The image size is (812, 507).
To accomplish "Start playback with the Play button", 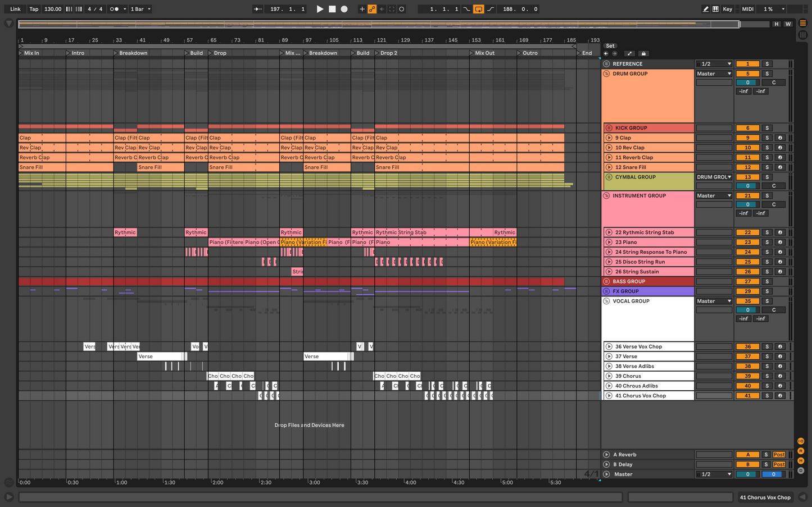I will 320,9.
